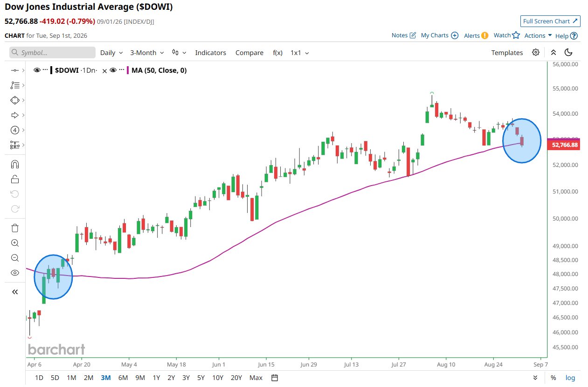
Task: Click the Symbol search field
Action: 52,53
